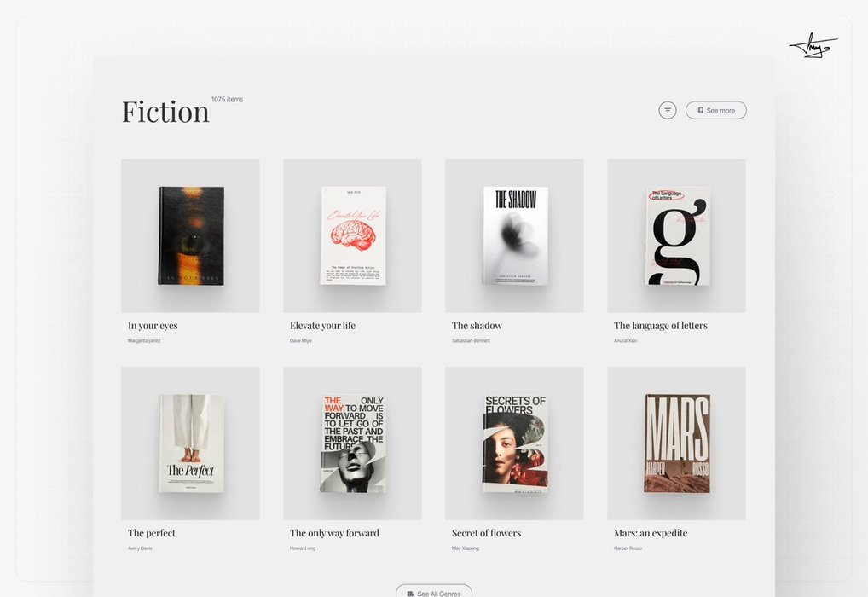Select author Dave Miye
868x597 pixels.
pos(301,340)
